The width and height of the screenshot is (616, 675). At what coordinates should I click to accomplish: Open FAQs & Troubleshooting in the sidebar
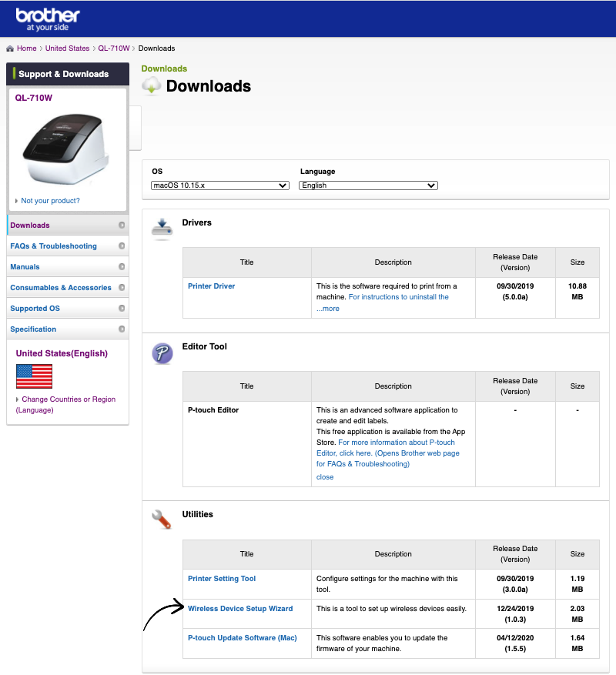coord(54,246)
